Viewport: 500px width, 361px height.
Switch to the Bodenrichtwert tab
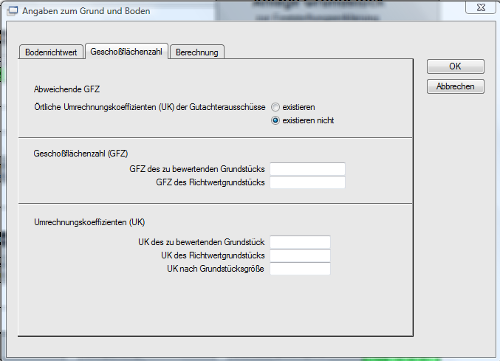(51, 52)
